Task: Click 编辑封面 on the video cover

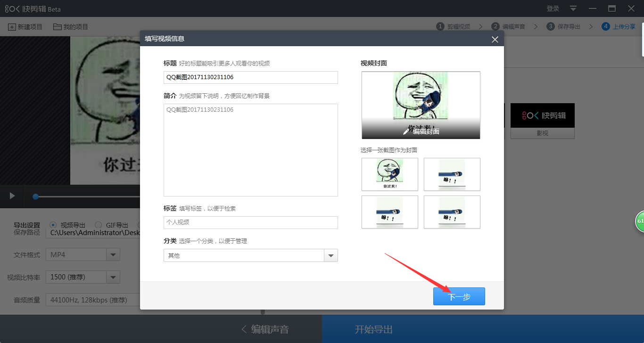Action: [421, 131]
